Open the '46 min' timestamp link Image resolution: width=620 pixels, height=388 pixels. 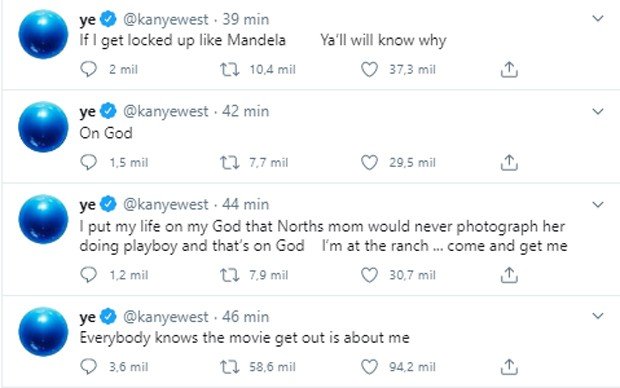[x=246, y=316]
